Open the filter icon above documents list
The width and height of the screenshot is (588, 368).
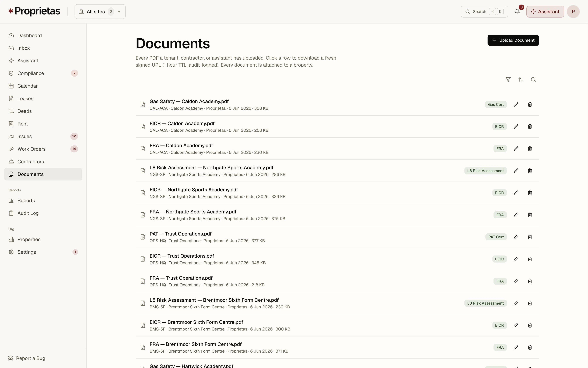coord(508,80)
